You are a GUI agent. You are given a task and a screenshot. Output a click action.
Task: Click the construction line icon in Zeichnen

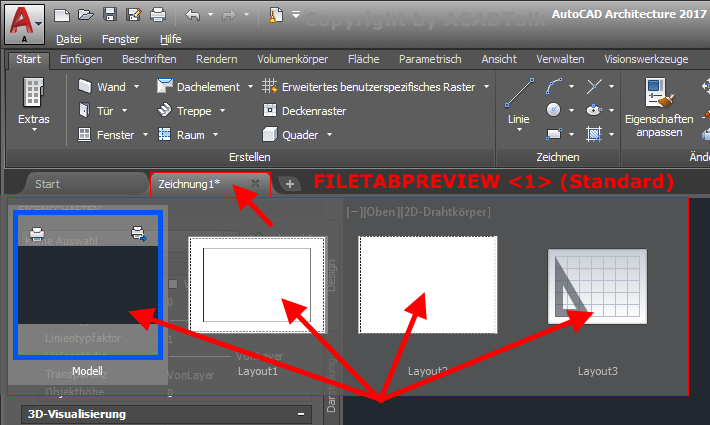594,86
